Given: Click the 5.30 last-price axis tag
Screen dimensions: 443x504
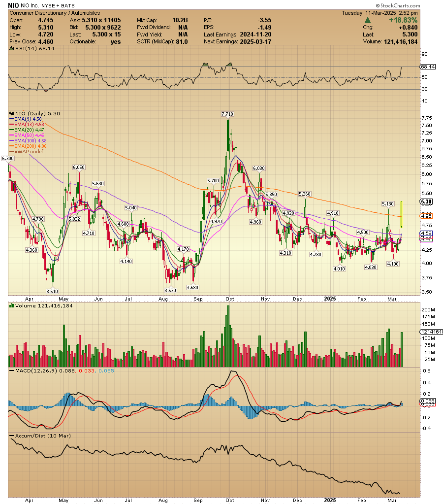Looking at the screenshot, I should pyautogui.click(x=426, y=202).
